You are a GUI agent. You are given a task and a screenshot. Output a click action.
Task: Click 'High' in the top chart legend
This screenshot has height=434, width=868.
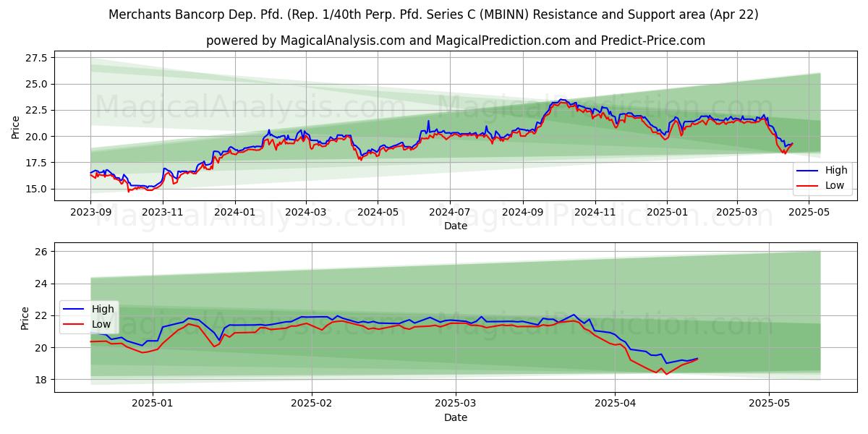pos(836,171)
